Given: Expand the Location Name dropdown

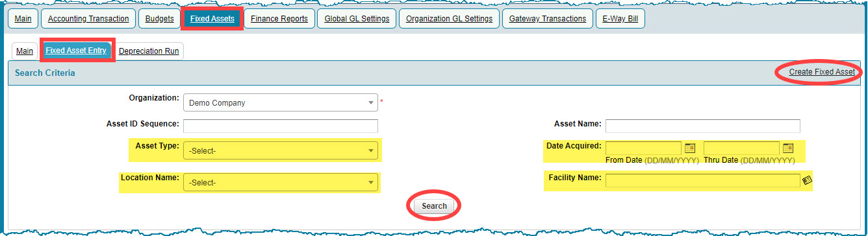Looking at the screenshot, I should [281, 182].
